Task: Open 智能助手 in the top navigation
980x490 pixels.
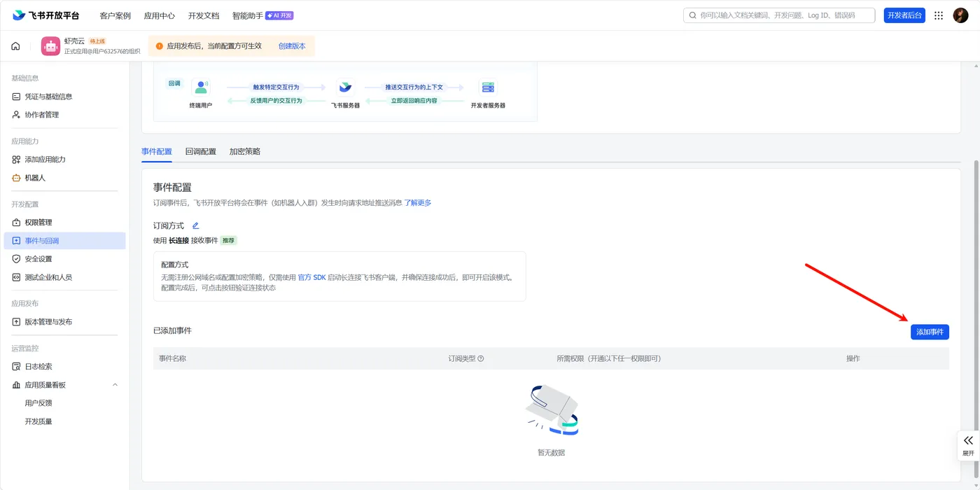Action: tap(248, 15)
